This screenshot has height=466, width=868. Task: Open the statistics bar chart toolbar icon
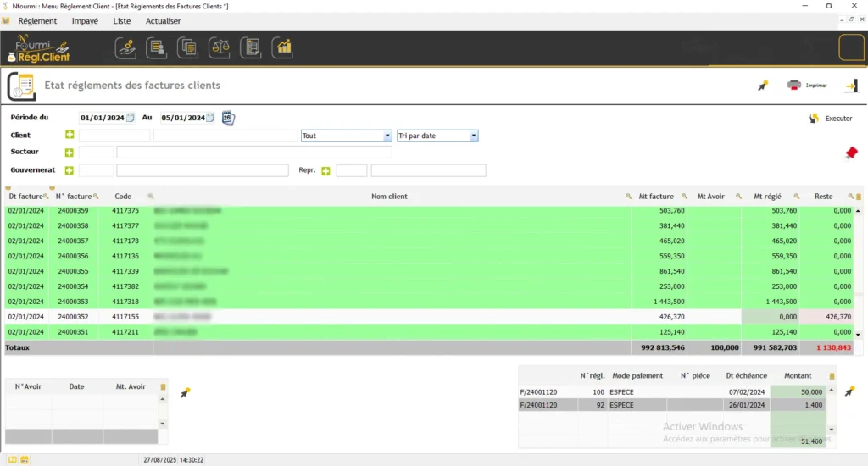tap(283, 48)
